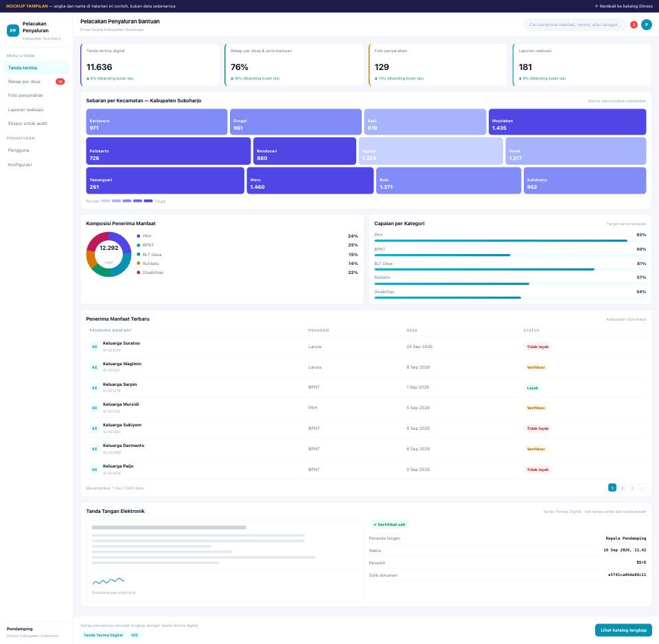
Task: Click Lihat katalog lengkap button
Action: click(623, 630)
